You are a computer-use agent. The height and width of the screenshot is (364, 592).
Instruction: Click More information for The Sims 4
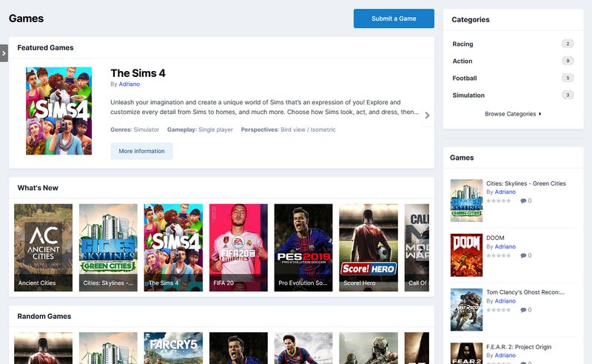pos(141,151)
